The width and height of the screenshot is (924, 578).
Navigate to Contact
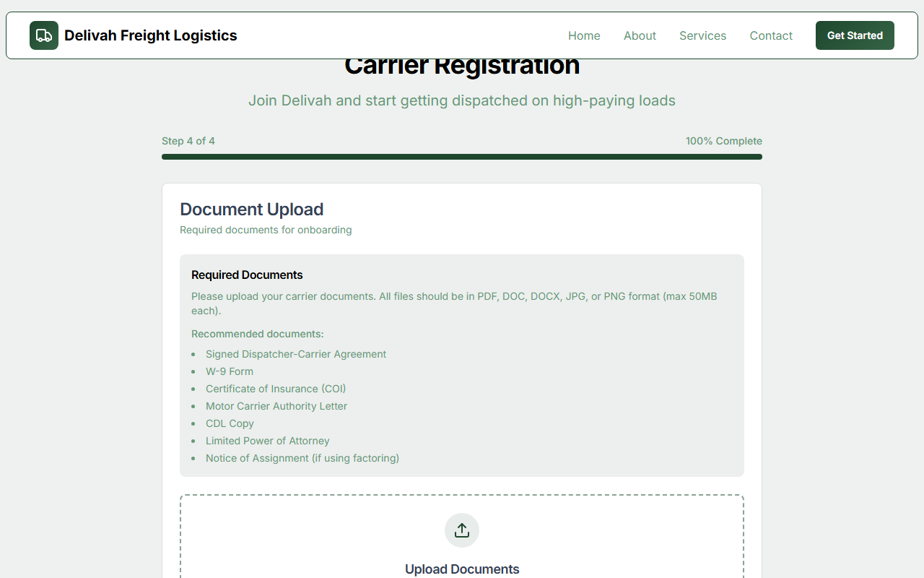771,35
